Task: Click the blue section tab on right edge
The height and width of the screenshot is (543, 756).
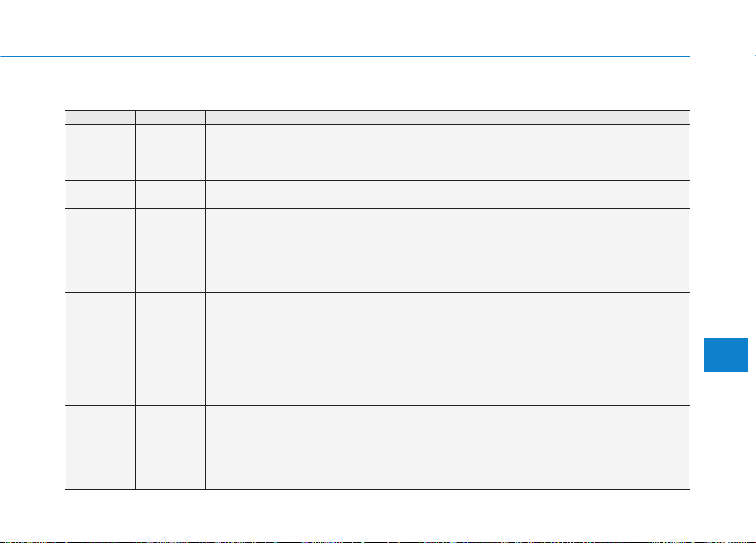Action: click(x=730, y=346)
